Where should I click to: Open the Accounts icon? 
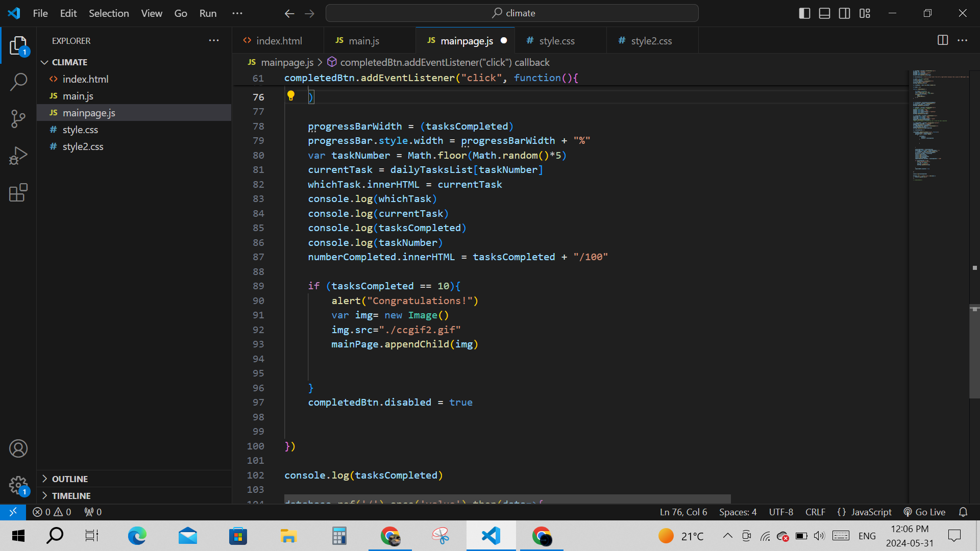pyautogui.click(x=18, y=448)
